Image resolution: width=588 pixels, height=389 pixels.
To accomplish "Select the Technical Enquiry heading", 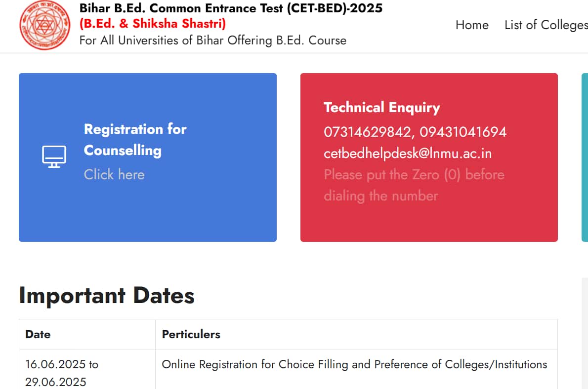I will click(x=382, y=108).
